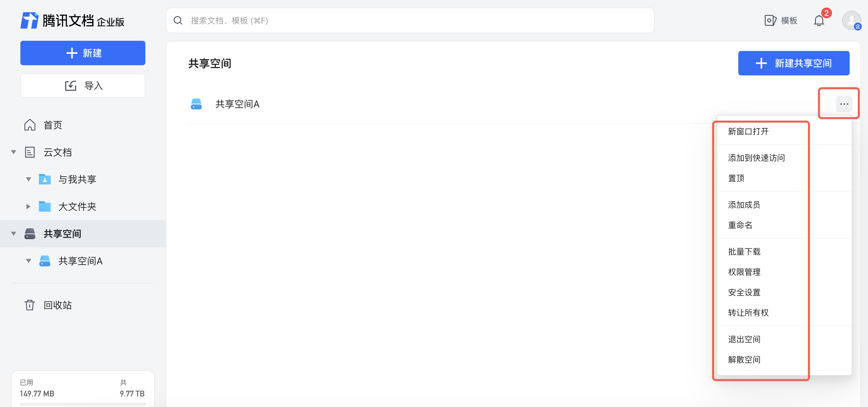Click the 新建 button

(83, 53)
